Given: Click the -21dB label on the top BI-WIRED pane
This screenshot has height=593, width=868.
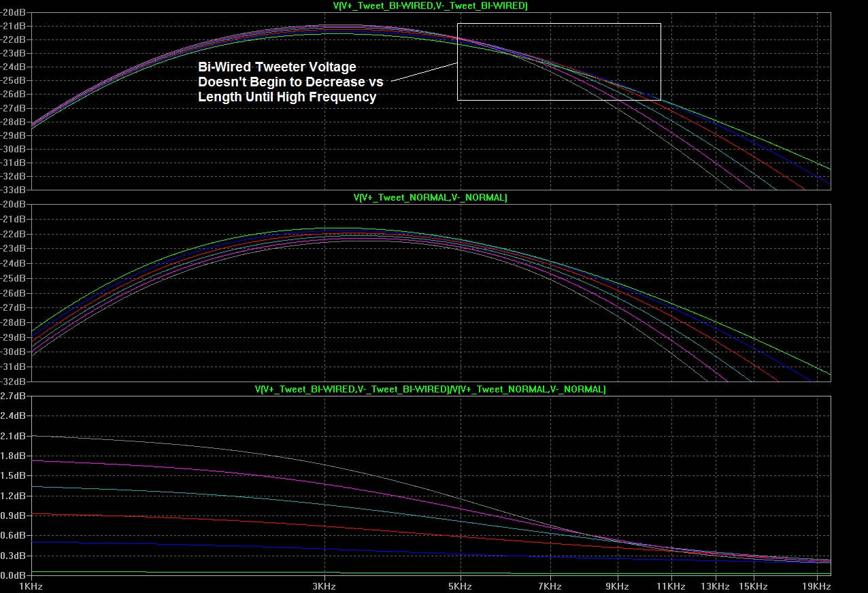Looking at the screenshot, I should tap(13, 26).
